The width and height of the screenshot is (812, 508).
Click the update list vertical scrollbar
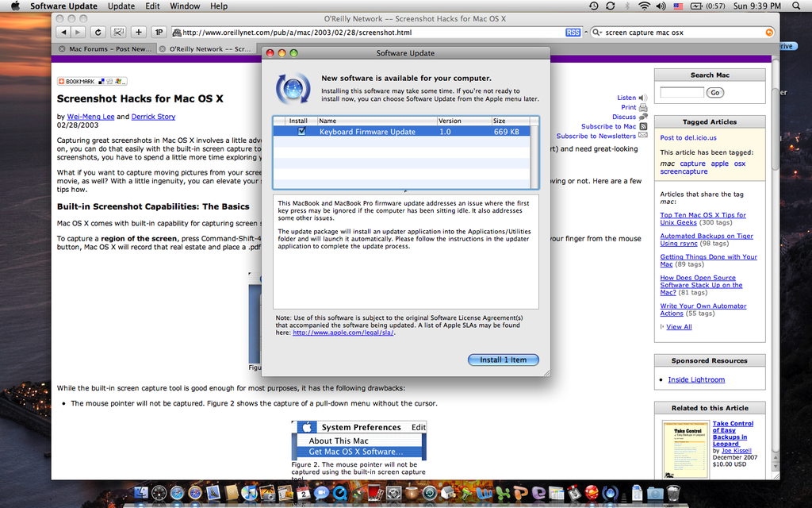[534, 156]
